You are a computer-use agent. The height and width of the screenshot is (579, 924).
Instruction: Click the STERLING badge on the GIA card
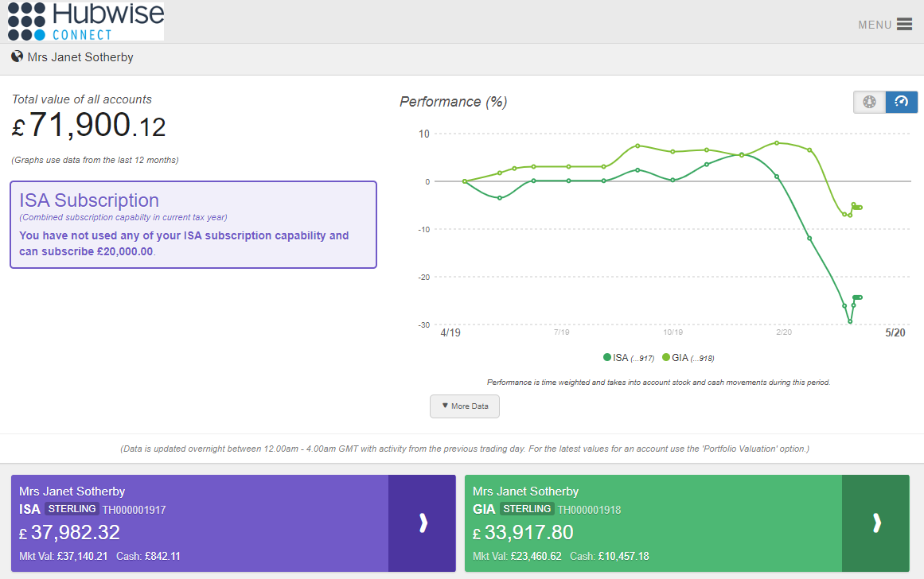pos(527,509)
